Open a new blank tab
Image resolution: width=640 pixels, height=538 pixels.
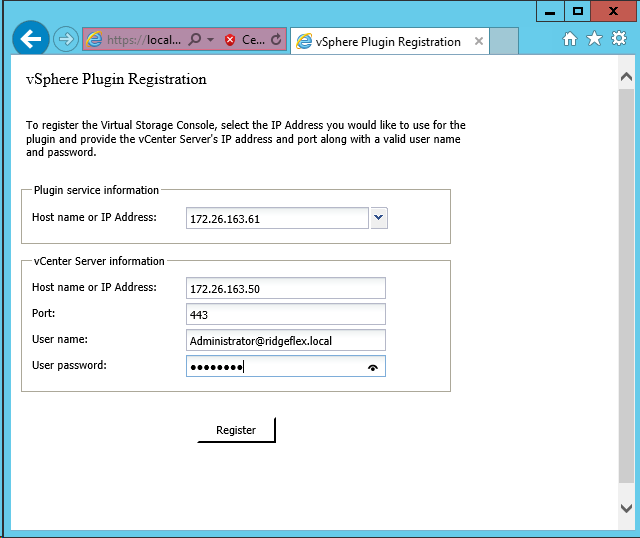(504, 41)
